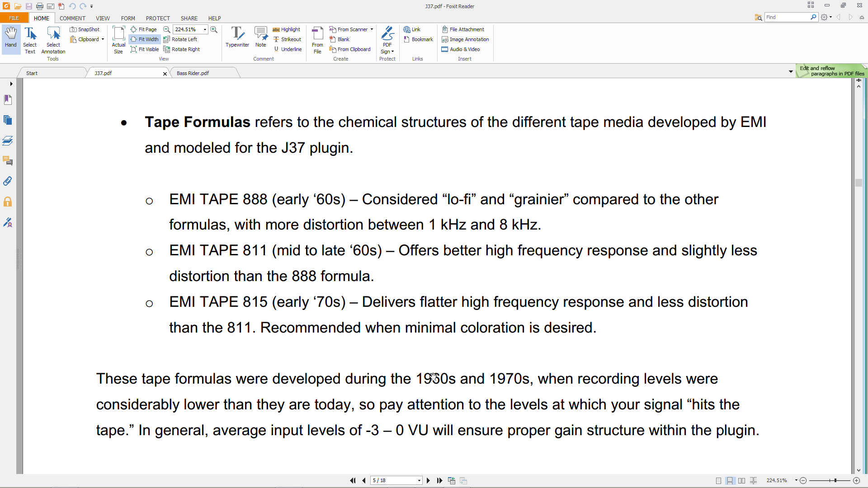Create a Blank PDF
The width and height of the screenshot is (868, 488).
340,39
